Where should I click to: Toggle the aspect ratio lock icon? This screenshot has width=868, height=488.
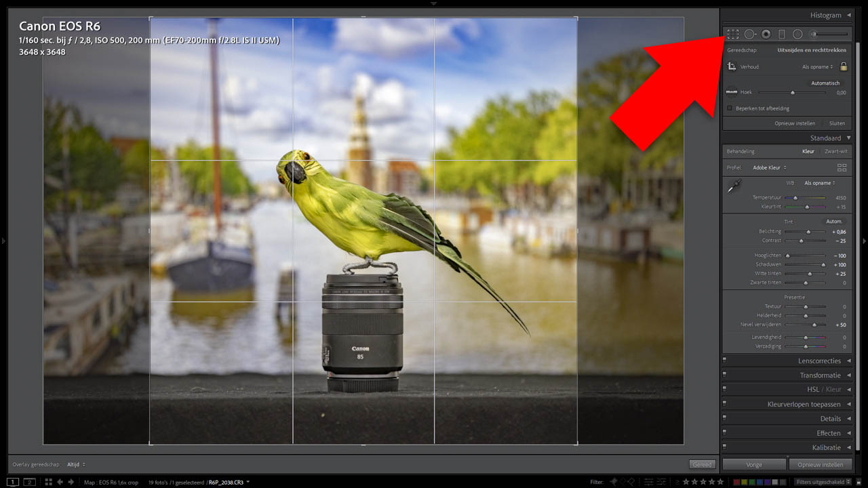tap(844, 66)
